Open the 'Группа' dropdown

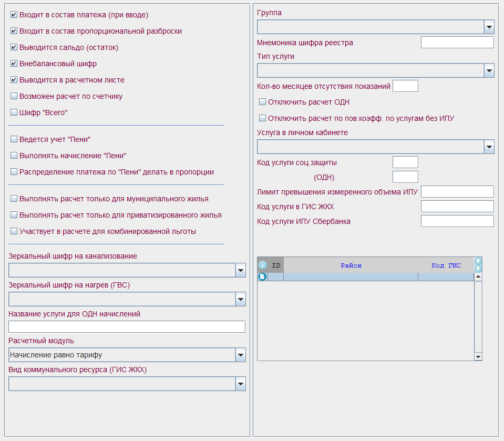point(489,27)
